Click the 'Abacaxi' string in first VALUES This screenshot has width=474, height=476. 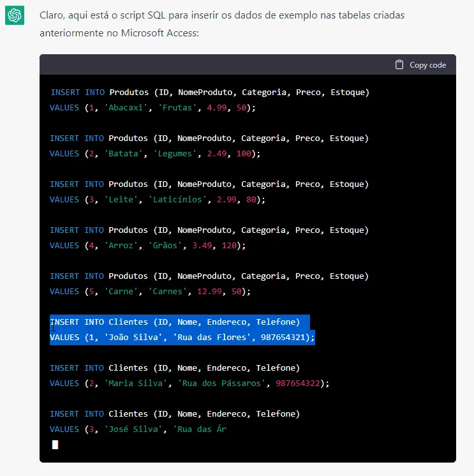pyautogui.click(x=126, y=107)
